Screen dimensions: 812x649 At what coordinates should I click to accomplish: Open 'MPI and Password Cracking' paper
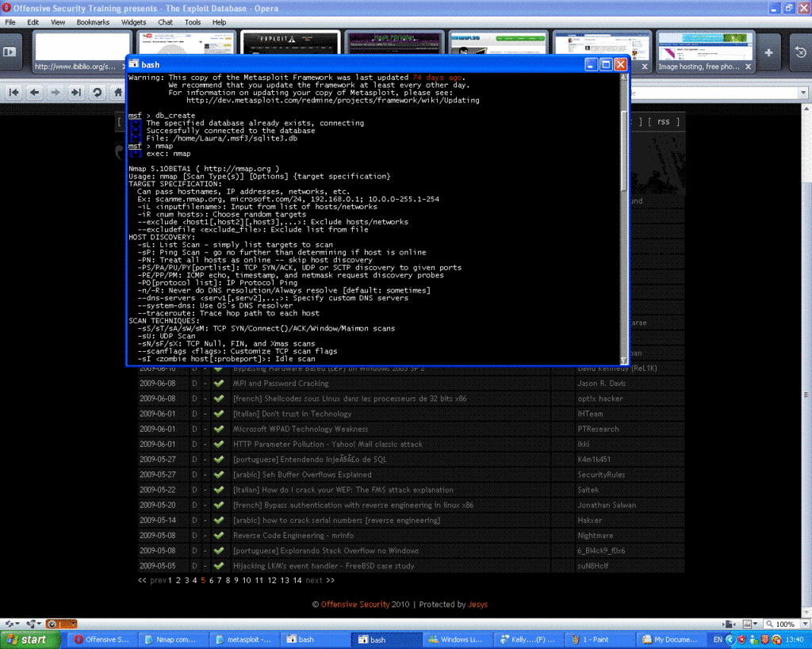tap(281, 384)
